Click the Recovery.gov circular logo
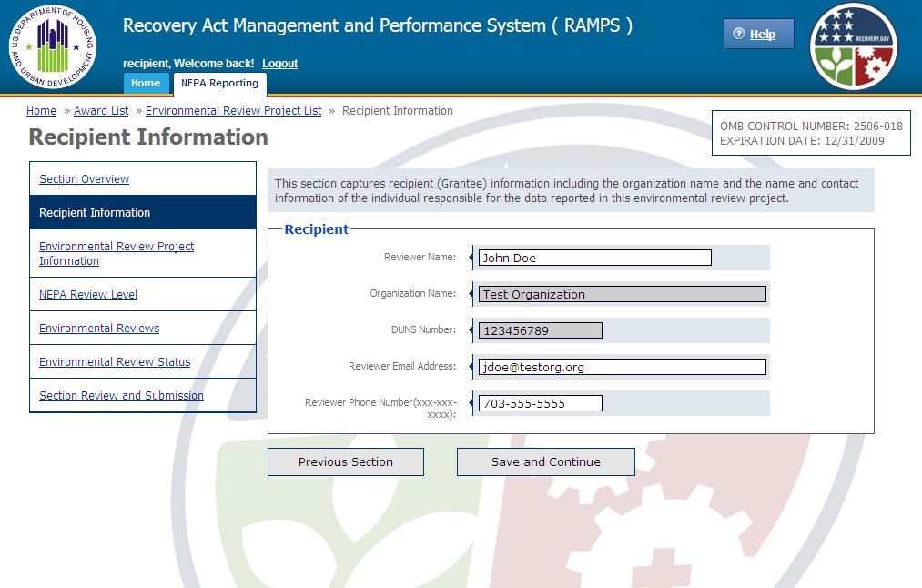Screen dimensions: 922x588 pyautogui.click(x=853, y=47)
